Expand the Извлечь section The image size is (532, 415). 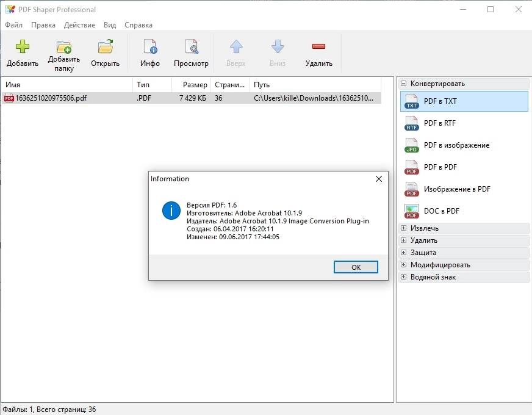pyautogui.click(x=403, y=228)
